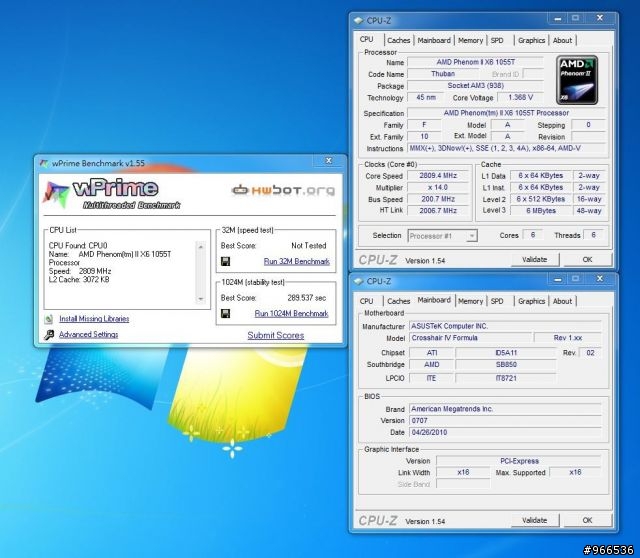
Task: Click the top CPU-Z window title bar icon
Action: click(358, 20)
